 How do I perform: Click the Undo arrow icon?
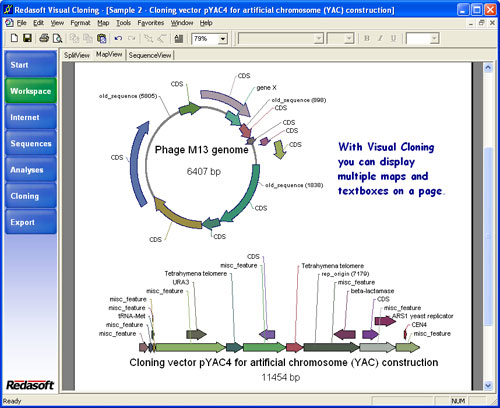click(x=118, y=38)
